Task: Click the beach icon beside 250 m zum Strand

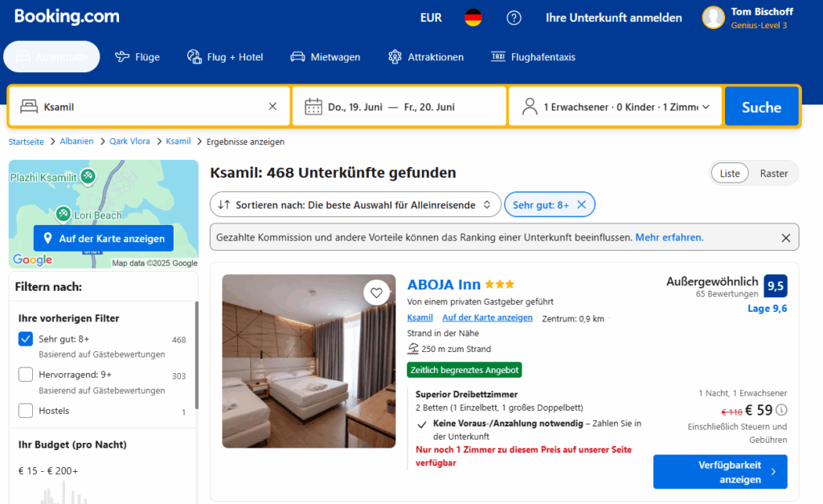Action: (x=413, y=349)
